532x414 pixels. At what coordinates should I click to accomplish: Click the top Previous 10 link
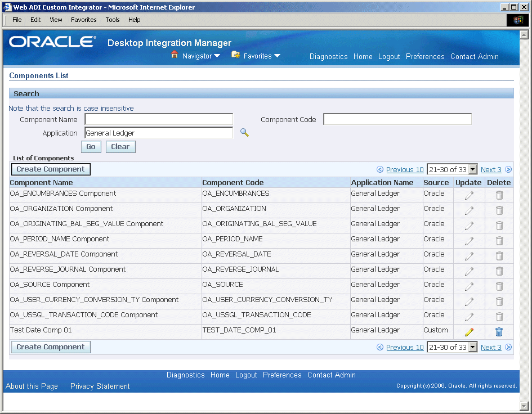[405, 169]
